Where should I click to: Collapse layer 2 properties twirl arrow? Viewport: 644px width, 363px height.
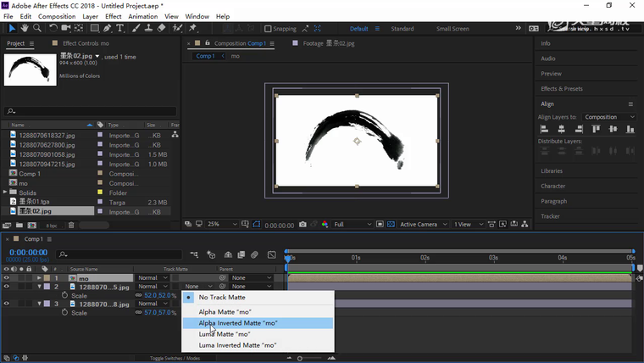39,287
